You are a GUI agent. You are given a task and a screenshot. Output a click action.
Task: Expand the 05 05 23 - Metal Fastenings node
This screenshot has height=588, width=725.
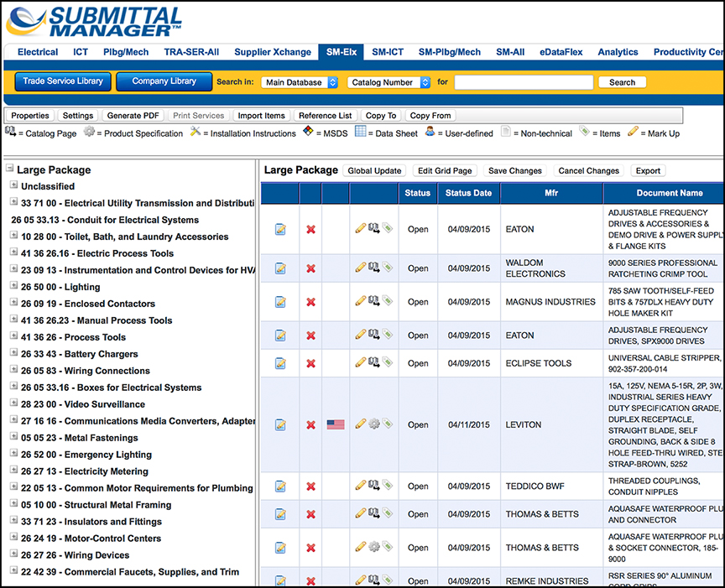click(x=14, y=436)
